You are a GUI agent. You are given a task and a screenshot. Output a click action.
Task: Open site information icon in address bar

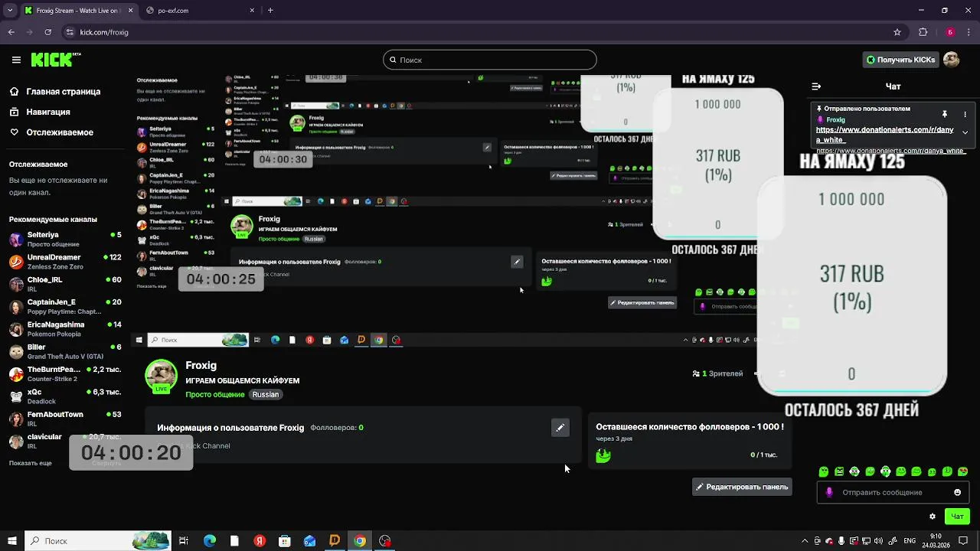[70, 32]
